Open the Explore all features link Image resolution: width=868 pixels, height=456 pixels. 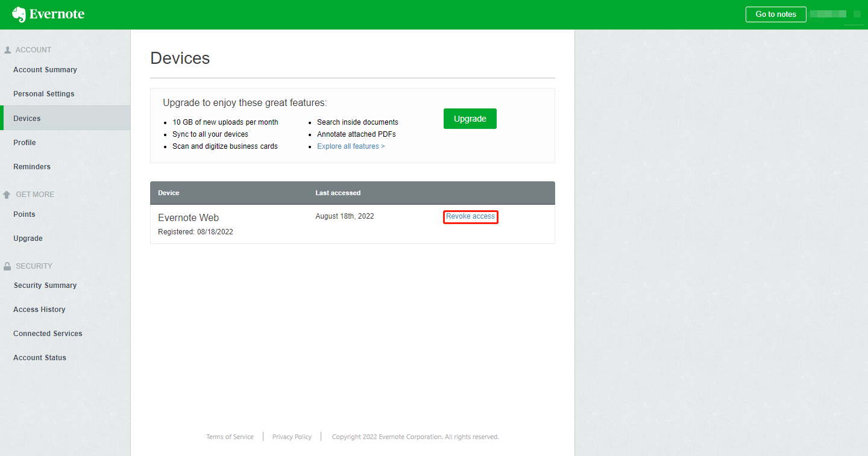[x=351, y=146]
